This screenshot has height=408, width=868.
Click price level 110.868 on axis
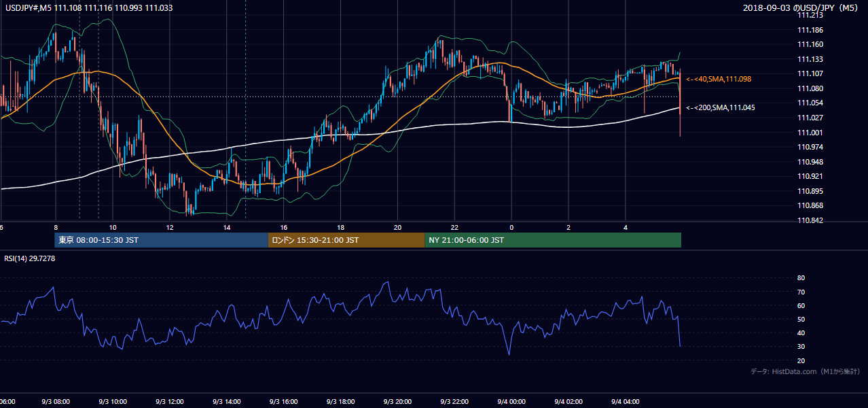click(x=812, y=205)
